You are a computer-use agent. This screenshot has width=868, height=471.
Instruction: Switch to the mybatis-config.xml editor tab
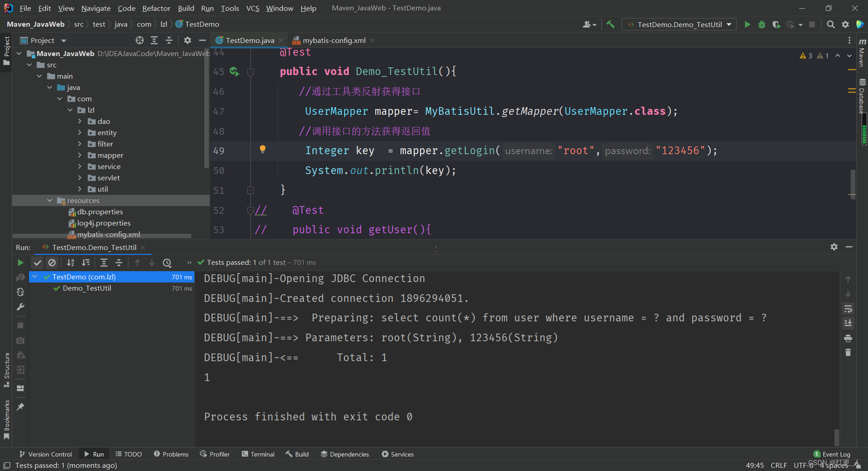[334, 40]
